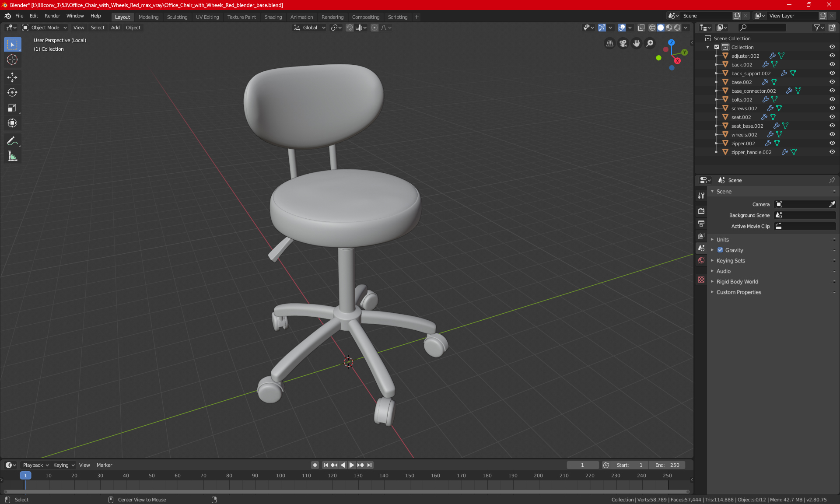Open the Object Mode dropdown

coord(45,28)
